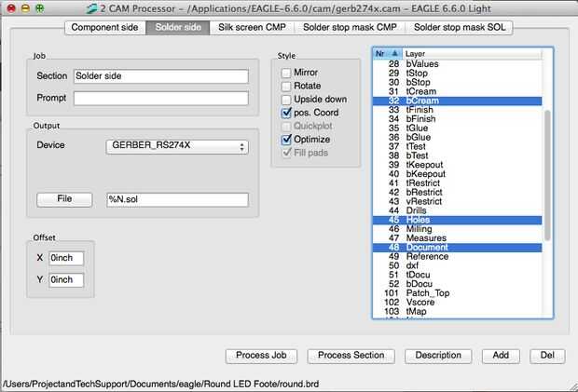Select layer 36 bGlue
This screenshot has width=578, height=392.
pos(458,137)
